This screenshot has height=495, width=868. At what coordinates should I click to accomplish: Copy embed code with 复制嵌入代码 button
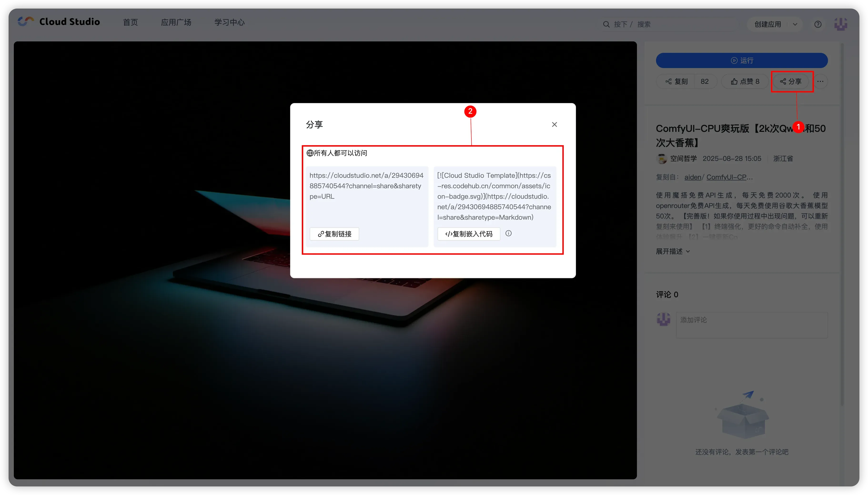click(469, 234)
